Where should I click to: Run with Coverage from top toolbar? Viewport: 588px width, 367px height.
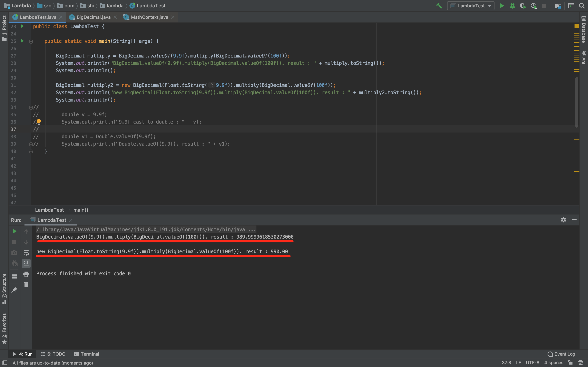click(523, 6)
